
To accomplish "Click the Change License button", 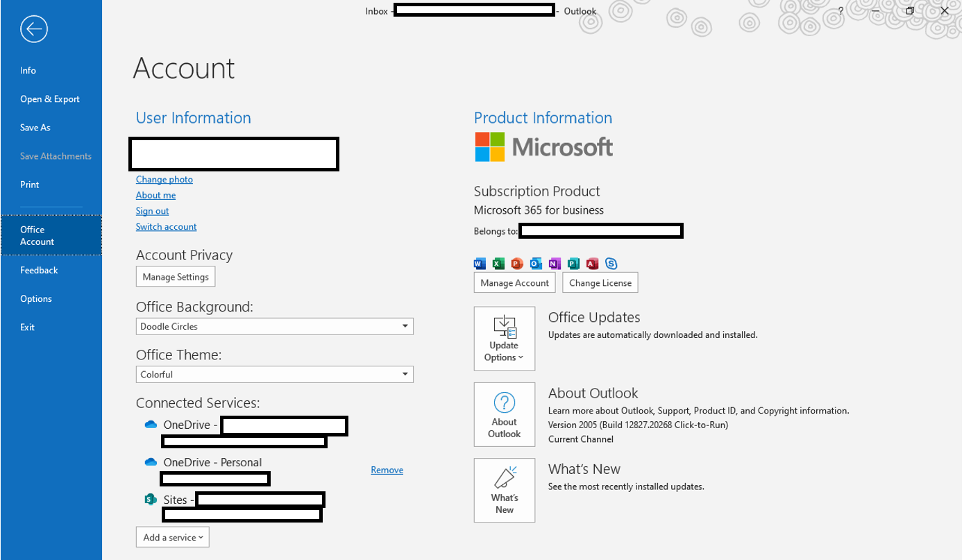I will point(600,283).
